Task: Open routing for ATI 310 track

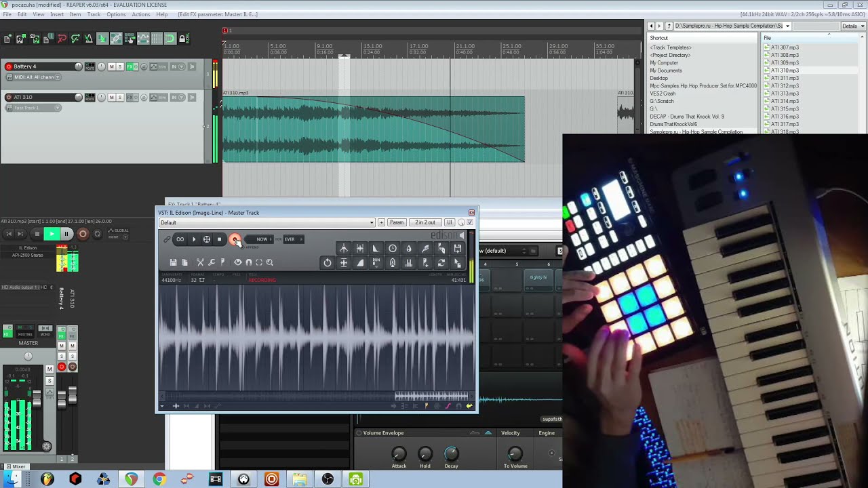Action: pos(90,97)
